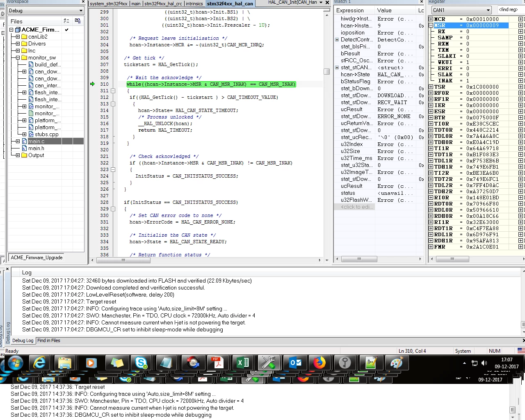Switch to the system_stm32f4xx editor tab
525x420 pixels.
[109, 3]
